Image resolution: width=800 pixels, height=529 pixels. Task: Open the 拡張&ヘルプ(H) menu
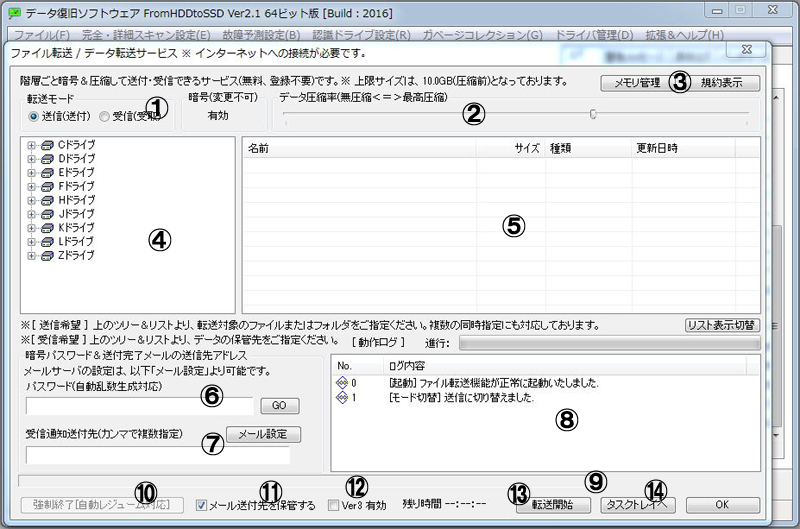coord(684,35)
